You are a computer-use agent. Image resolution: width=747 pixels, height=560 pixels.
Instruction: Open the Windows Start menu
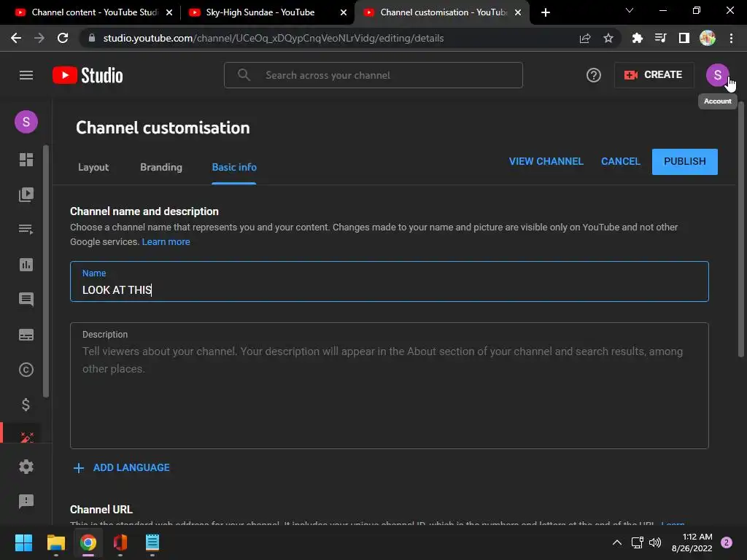click(23, 542)
